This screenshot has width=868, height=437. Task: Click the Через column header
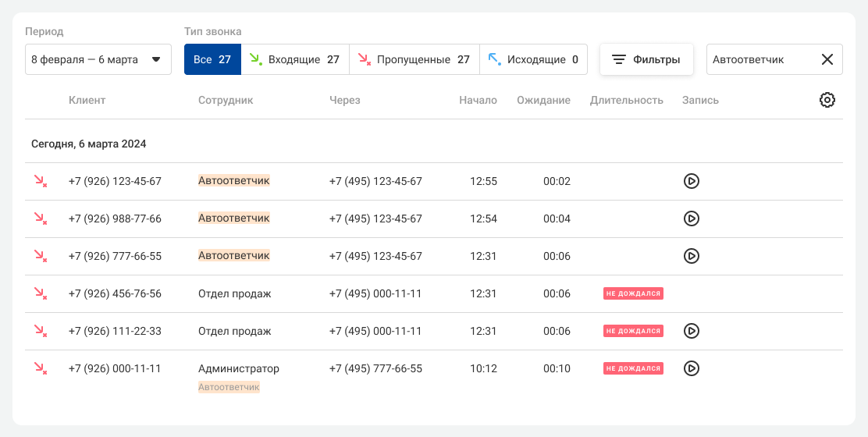tap(344, 100)
